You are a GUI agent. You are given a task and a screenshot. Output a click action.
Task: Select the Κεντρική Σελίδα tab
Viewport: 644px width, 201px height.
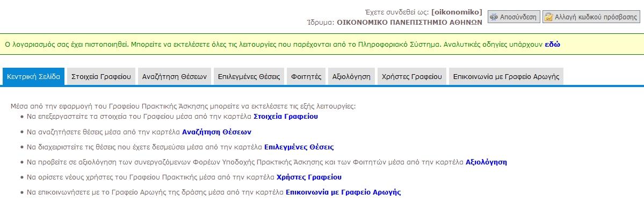34,76
